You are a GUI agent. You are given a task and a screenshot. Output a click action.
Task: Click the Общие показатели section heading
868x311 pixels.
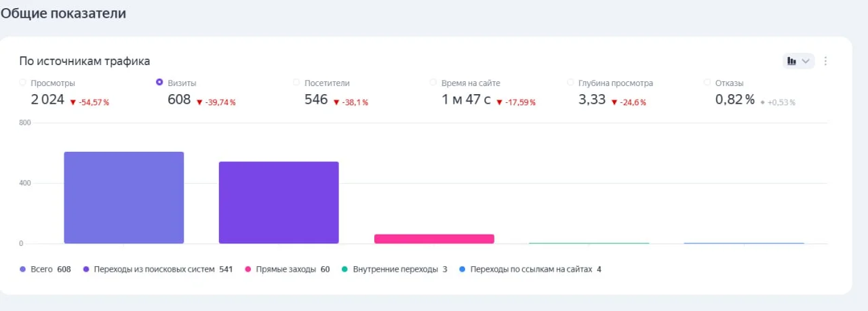(x=63, y=13)
